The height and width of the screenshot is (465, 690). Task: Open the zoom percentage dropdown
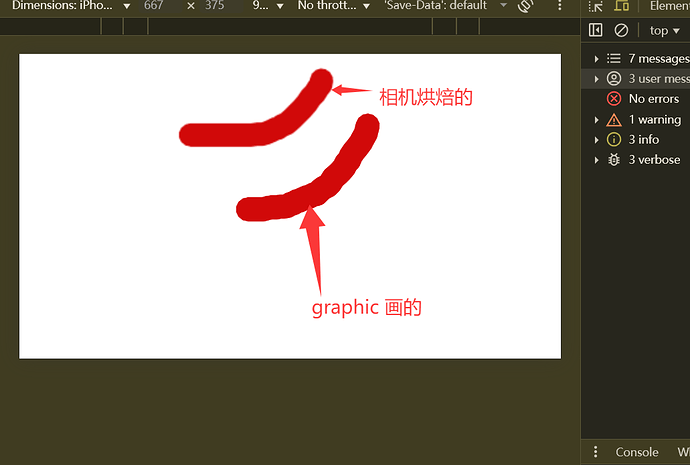[x=268, y=6]
